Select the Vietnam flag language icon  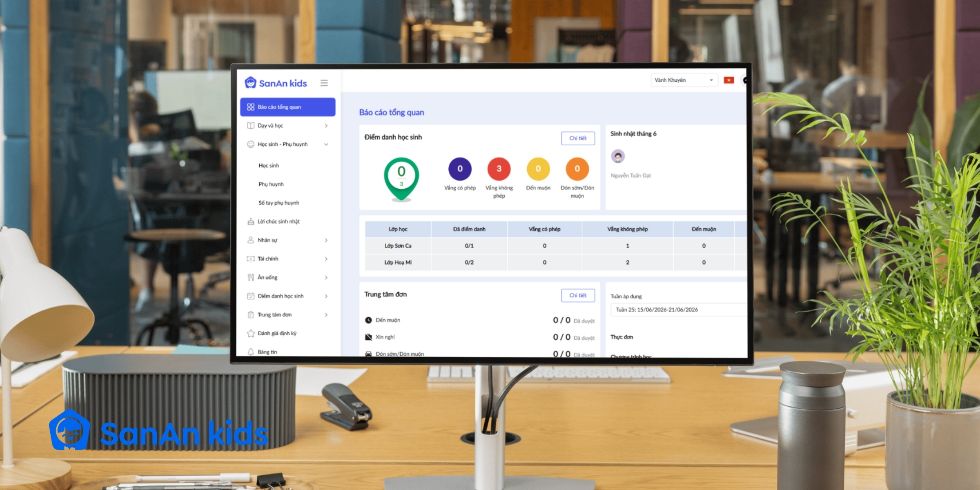coord(729,80)
